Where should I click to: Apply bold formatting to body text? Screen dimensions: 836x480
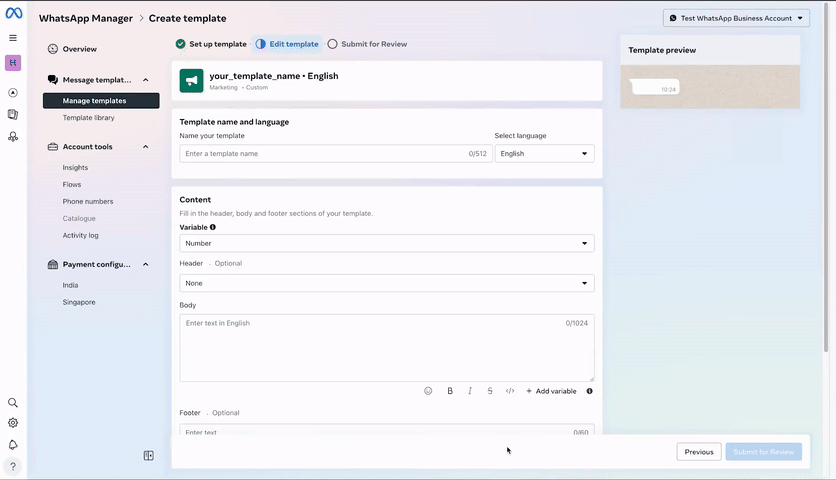(x=450, y=391)
